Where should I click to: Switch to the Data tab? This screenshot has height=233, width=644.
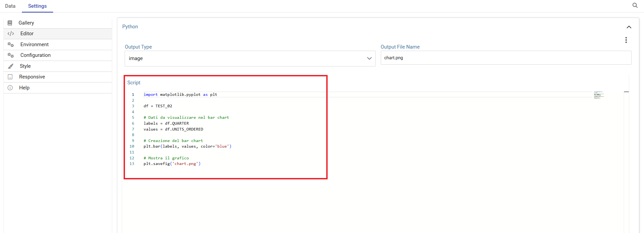click(10, 6)
